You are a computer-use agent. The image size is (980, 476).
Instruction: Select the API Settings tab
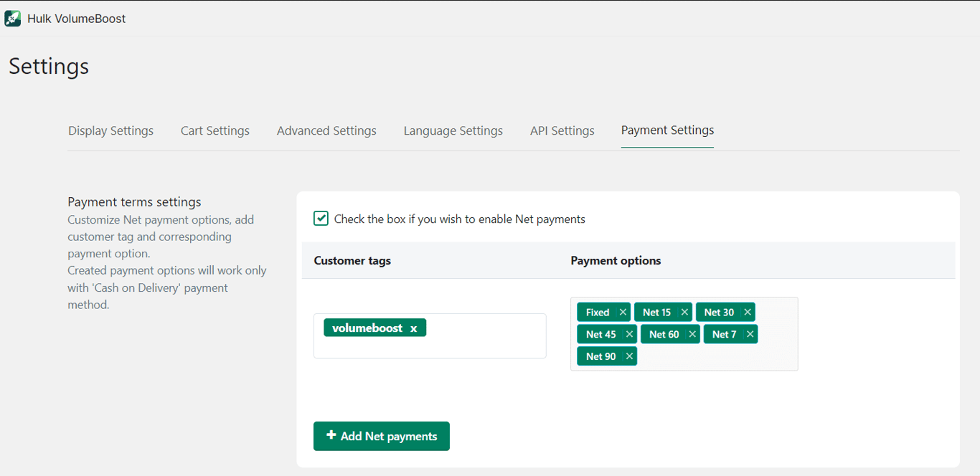click(x=562, y=130)
